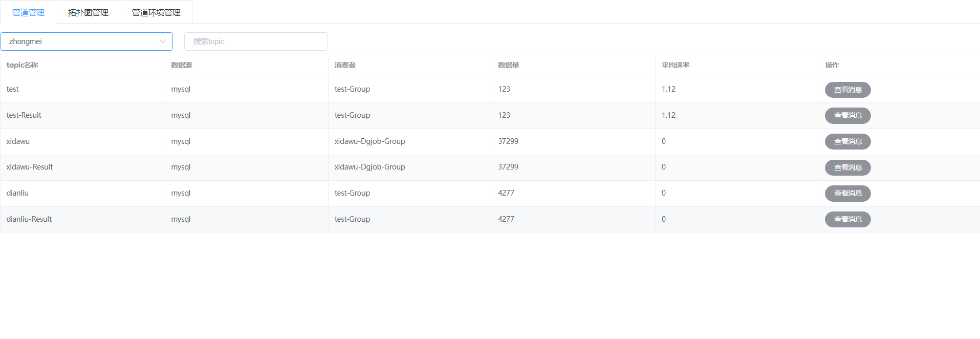Select the xidawu-Result topic name cell
This screenshot has height=339, width=980.
coord(30,167)
